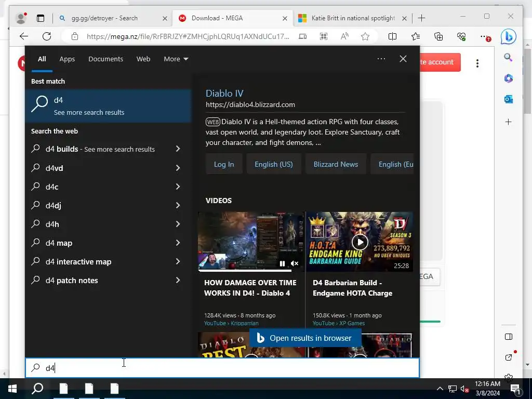The width and height of the screenshot is (532, 399).
Task: Open the Diablo IV title link
Action: tap(224, 94)
